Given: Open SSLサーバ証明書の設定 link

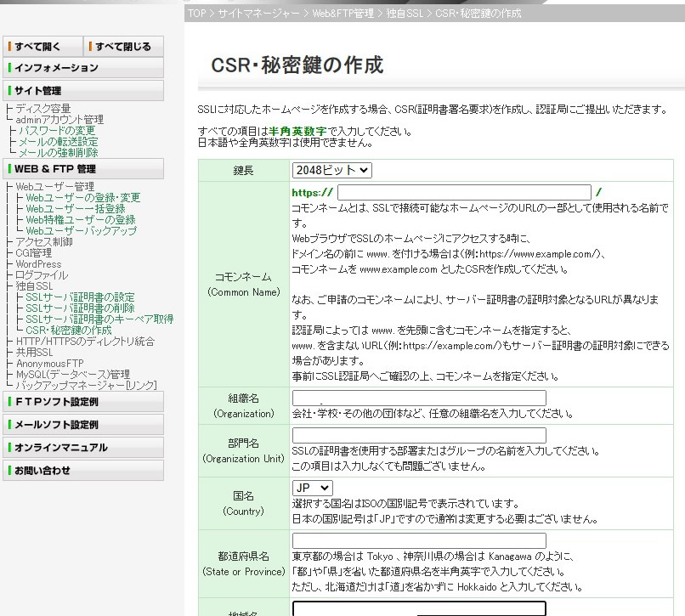Looking at the screenshot, I should coord(80,297).
